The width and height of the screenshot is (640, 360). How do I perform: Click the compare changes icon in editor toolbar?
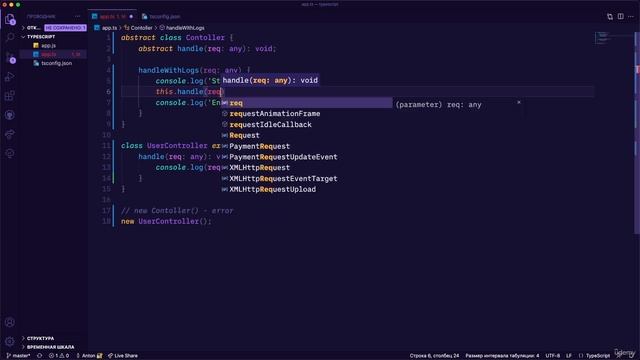click(x=610, y=16)
